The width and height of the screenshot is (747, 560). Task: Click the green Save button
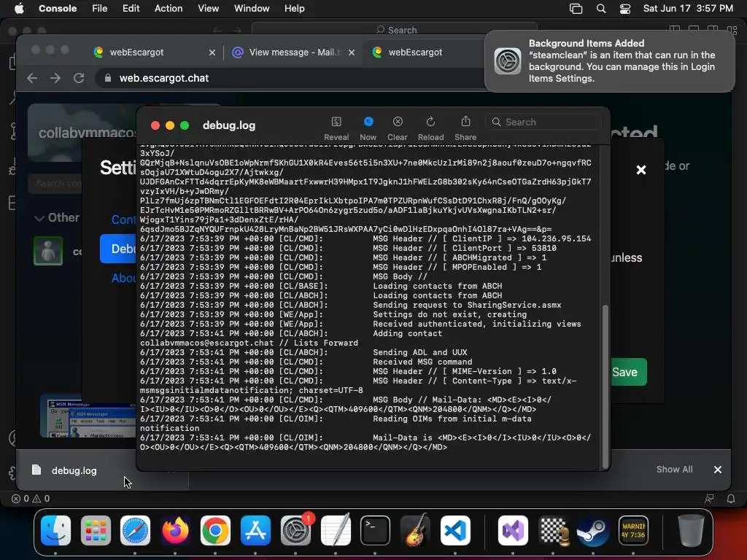(629, 372)
